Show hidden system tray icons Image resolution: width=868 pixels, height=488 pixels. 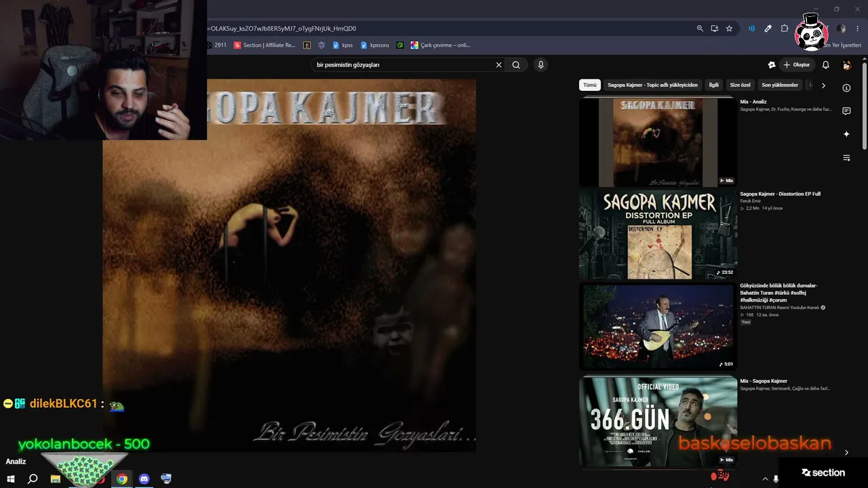click(766, 479)
